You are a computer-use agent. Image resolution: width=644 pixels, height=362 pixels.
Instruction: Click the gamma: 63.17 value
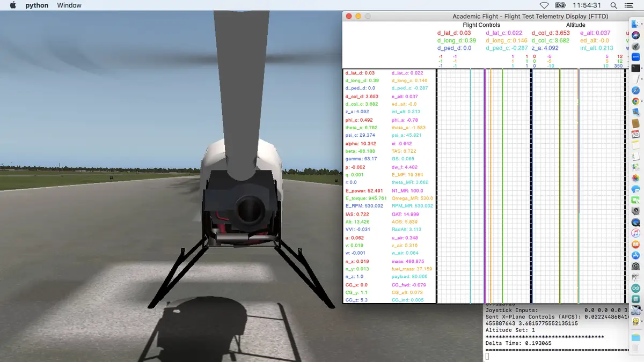click(x=361, y=159)
